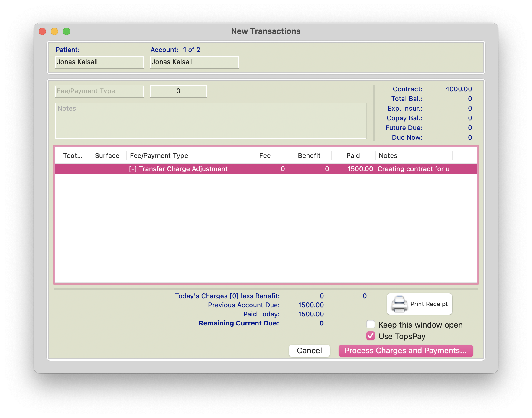Minimize the New Transactions window
Image resolution: width=532 pixels, height=418 pixels.
coord(54,31)
